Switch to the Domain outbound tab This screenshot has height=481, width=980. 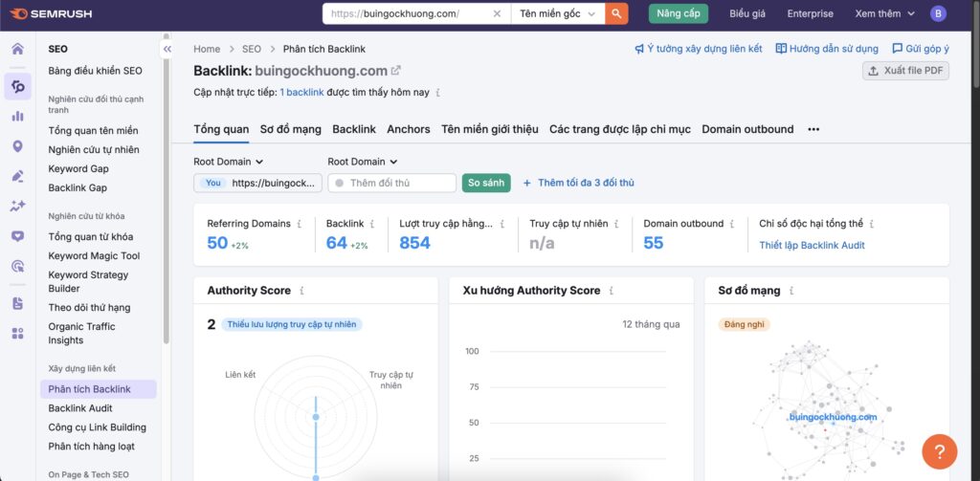(x=747, y=129)
